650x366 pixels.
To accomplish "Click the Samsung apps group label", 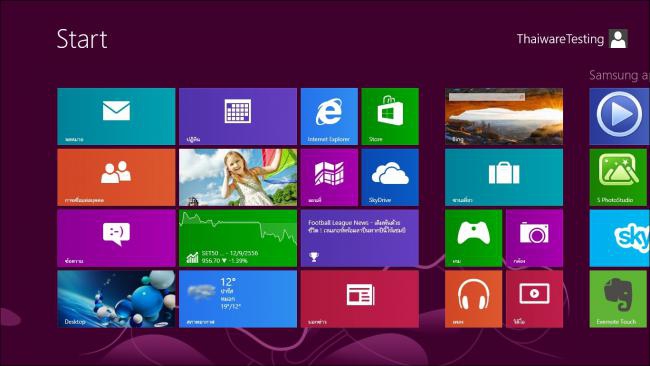I will [619, 75].
